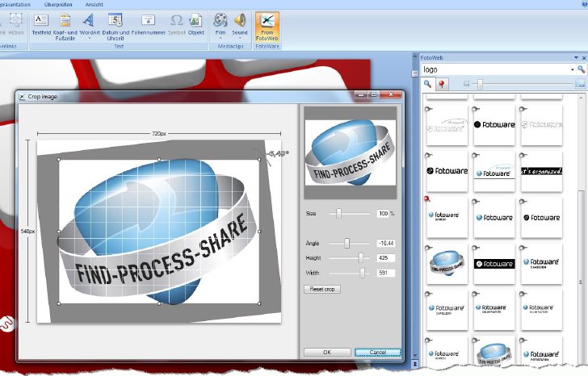Viewport: 588px width, 376px height.
Task: Select the grey script fotoware thumbnail
Action: click(x=447, y=125)
